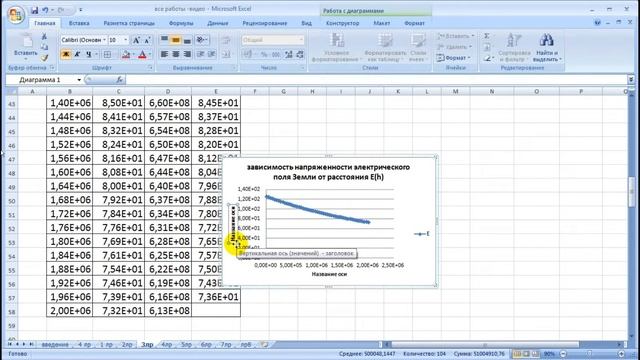Open the Макет chart tab
Screen dimensions: 640x360
click(382, 23)
